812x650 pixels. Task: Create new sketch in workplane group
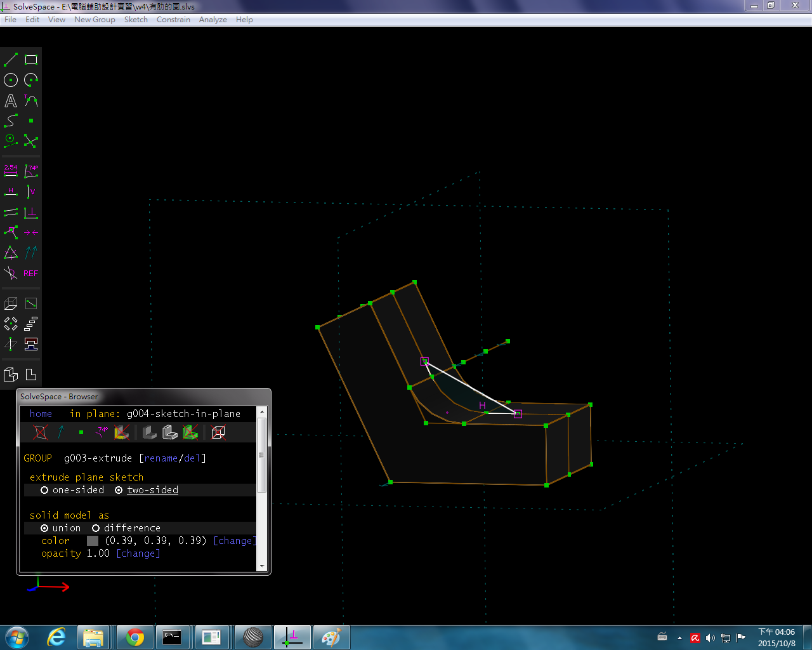click(x=31, y=303)
